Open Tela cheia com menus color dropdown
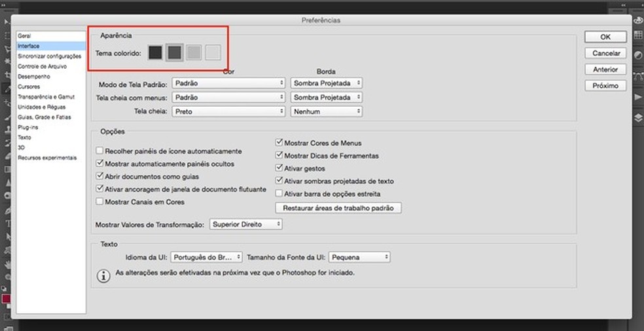 (228, 98)
